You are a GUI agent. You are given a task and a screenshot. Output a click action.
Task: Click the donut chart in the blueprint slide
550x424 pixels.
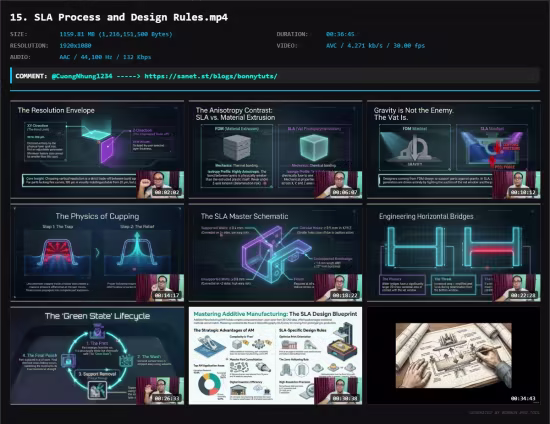pyautogui.click(x=209, y=384)
